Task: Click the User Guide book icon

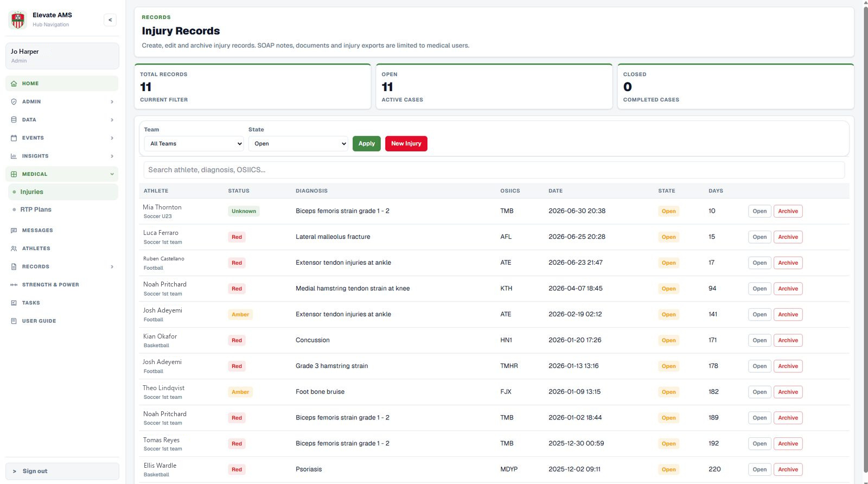Action: tap(14, 321)
